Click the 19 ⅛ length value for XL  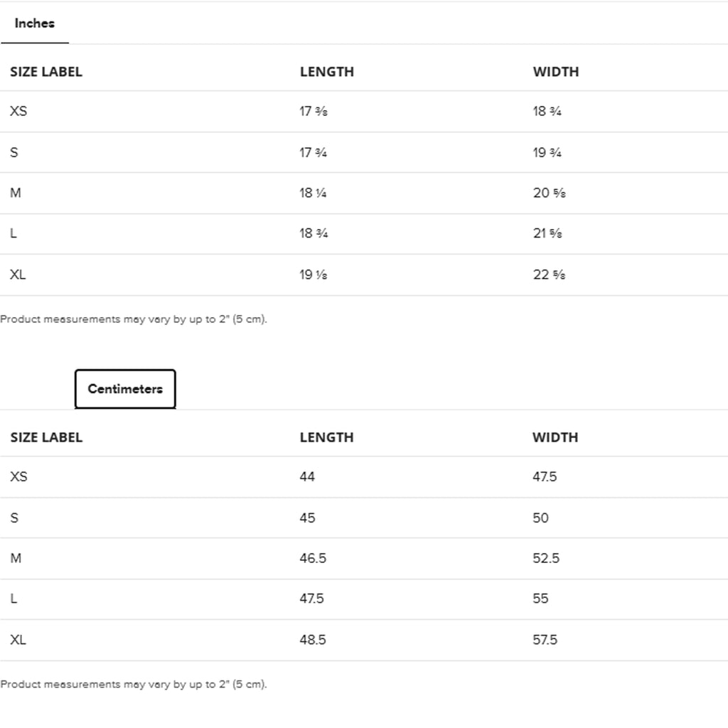[314, 274]
